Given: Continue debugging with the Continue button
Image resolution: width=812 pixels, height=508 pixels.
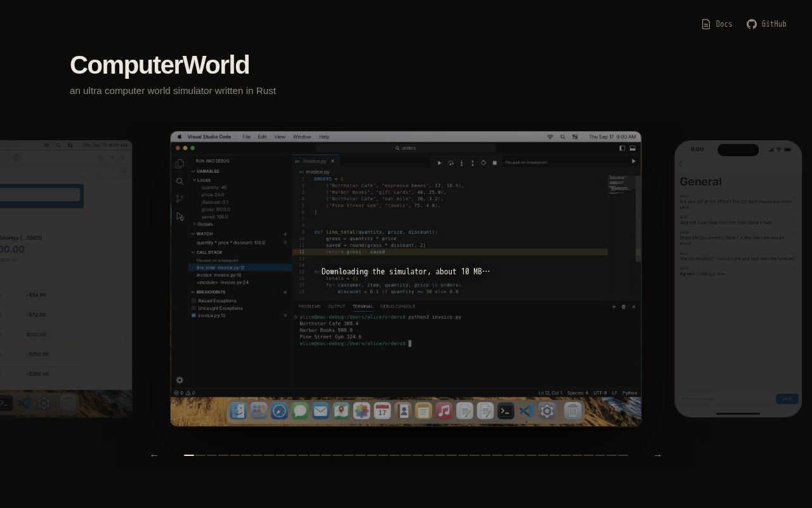Looking at the screenshot, I should [439, 163].
